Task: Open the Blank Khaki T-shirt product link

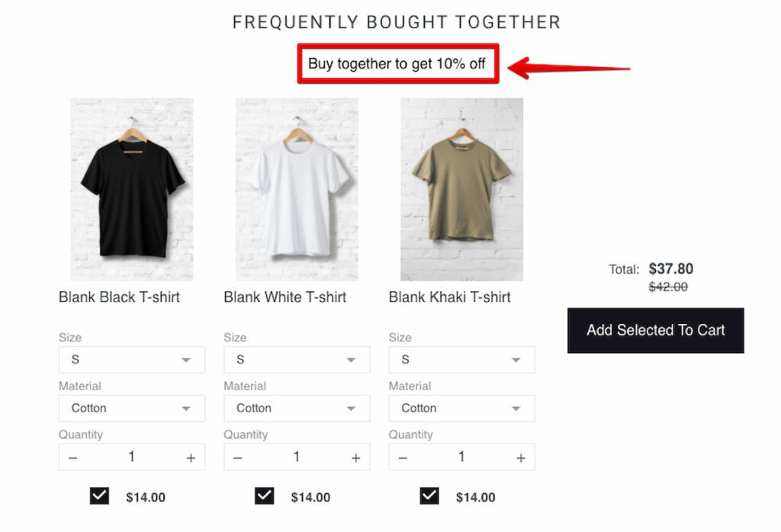Action: coord(449,297)
